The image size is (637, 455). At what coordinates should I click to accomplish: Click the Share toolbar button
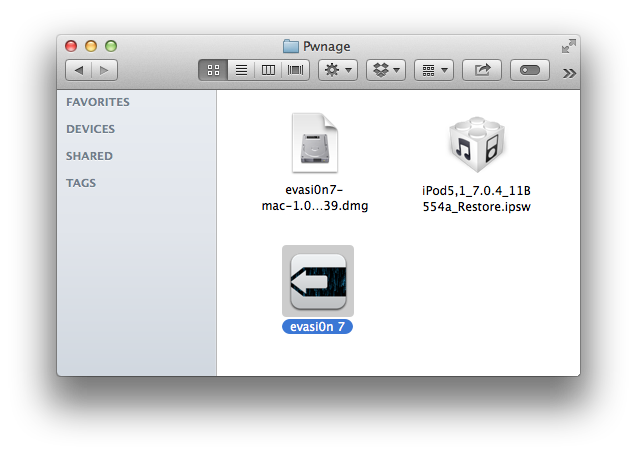point(482,70)
